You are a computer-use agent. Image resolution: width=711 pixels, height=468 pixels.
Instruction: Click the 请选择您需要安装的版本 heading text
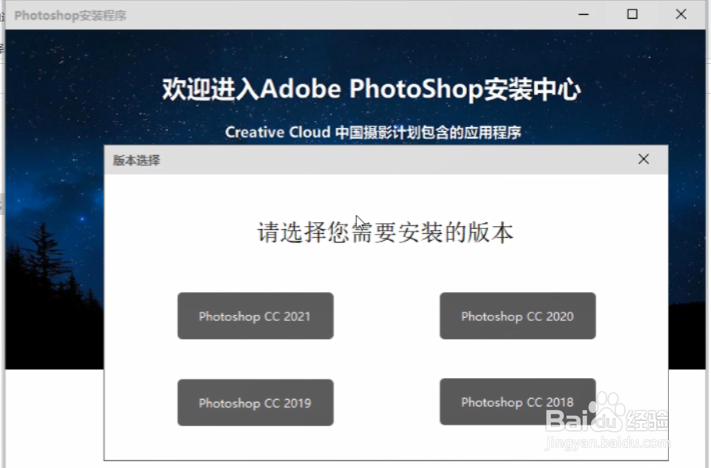pyautogui.click(x=385, y=232)
